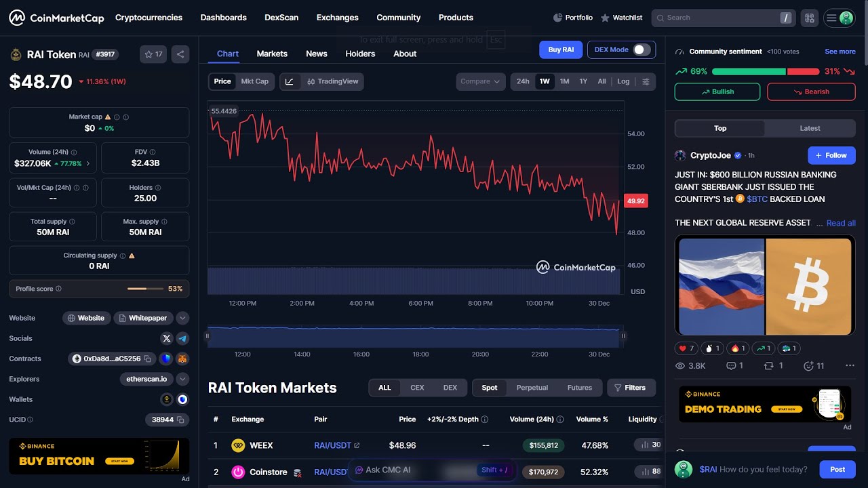Open the Compare dropdown

point(480,81)
